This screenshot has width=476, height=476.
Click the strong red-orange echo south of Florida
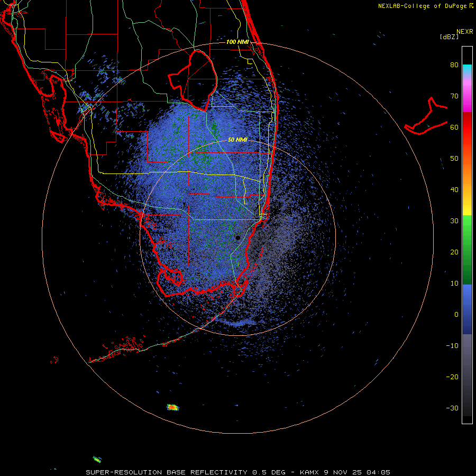pos(173,407)
